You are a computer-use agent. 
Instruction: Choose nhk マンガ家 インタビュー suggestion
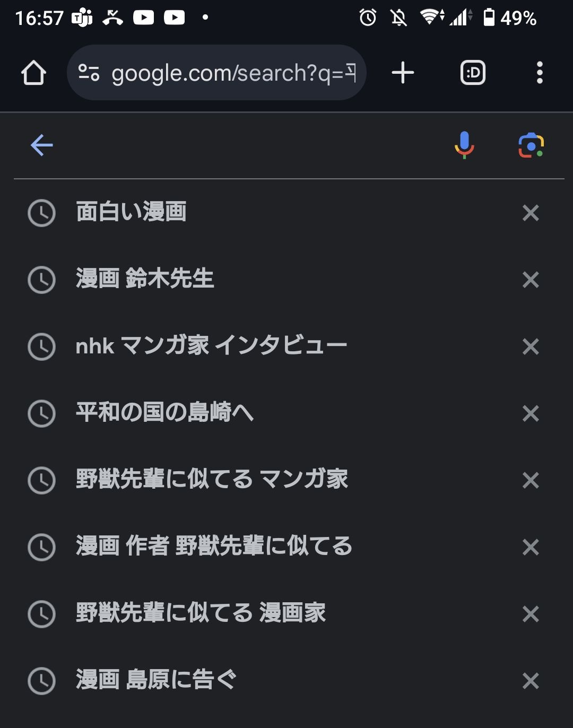coord(211,346)
